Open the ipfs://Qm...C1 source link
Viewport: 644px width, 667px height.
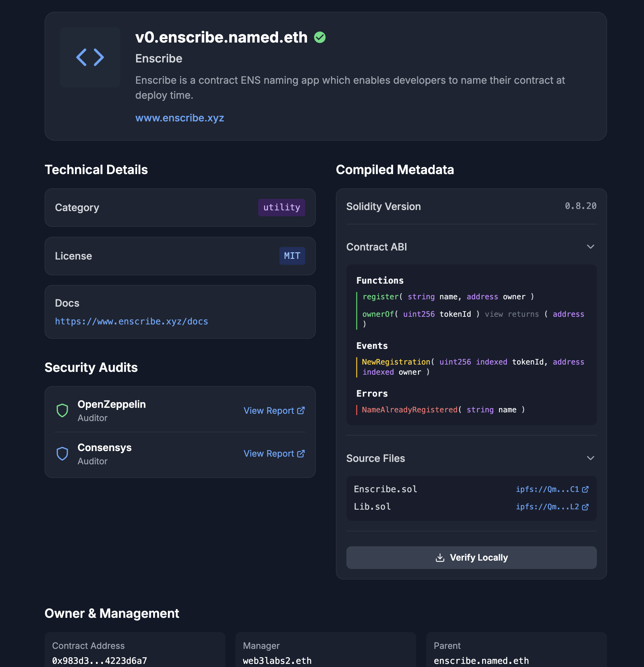(547, 489)
